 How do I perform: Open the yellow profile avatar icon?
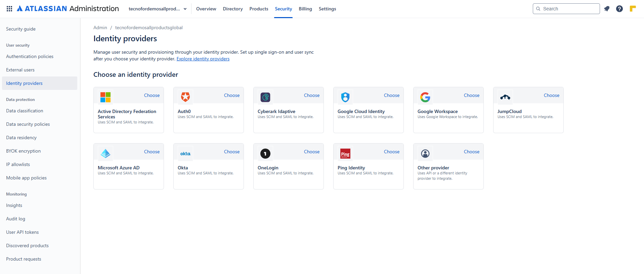pyautogui.click(x=633, y=9)
